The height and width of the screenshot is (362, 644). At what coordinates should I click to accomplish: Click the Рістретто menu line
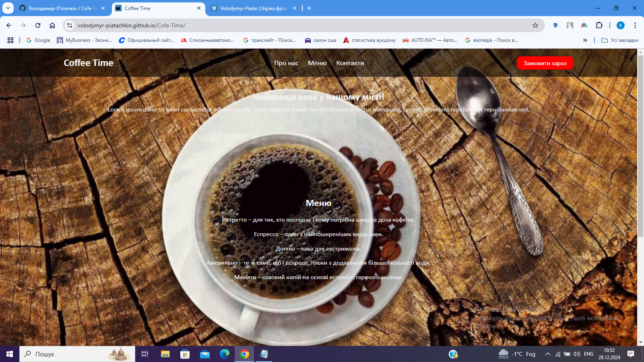(x=318, y=220)
